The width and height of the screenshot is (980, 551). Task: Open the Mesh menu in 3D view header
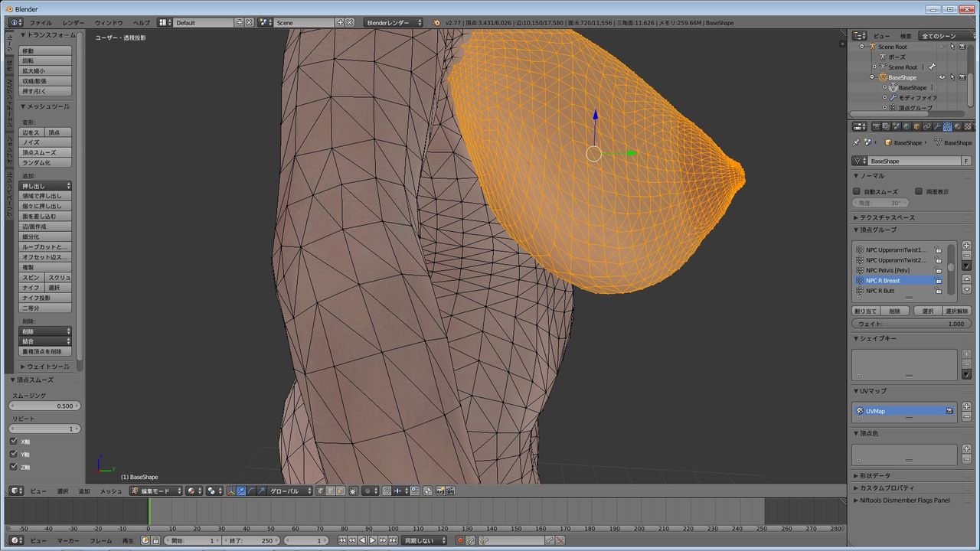(x=111, y=491)
